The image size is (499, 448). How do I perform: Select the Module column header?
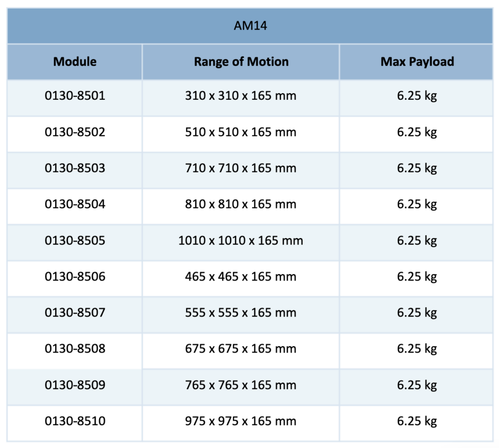click(75, 62)
